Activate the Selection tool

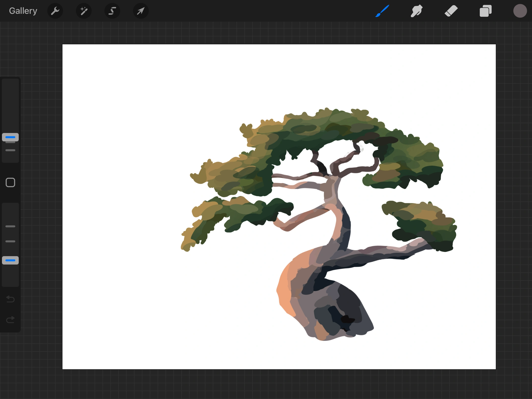point(112,11)
